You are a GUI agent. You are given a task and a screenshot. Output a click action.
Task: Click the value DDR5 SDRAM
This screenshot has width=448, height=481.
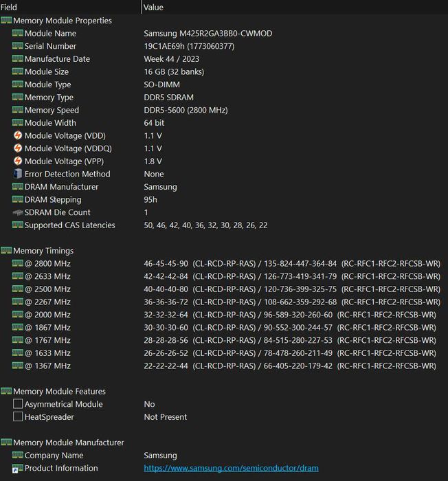pos(169,98)
